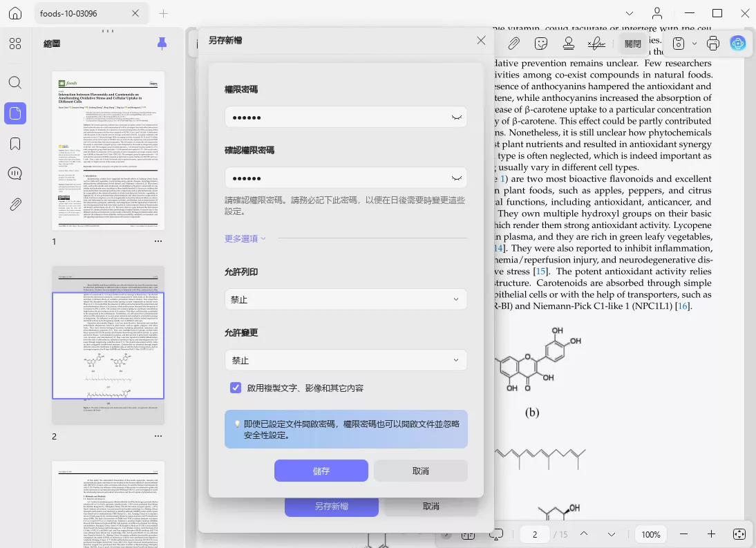Click the page number input box
This screenshot has height=548, width=756.
click(535, 534)
